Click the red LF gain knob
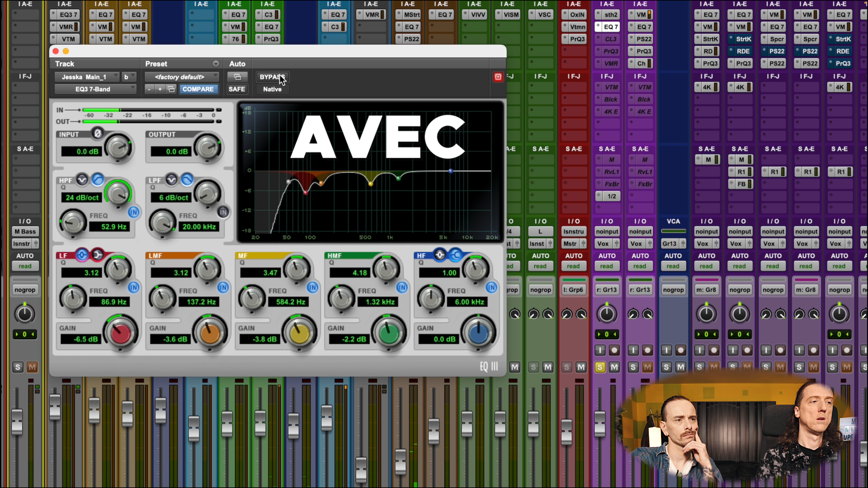This screenshot has width=868, height=488. [120, 333]
